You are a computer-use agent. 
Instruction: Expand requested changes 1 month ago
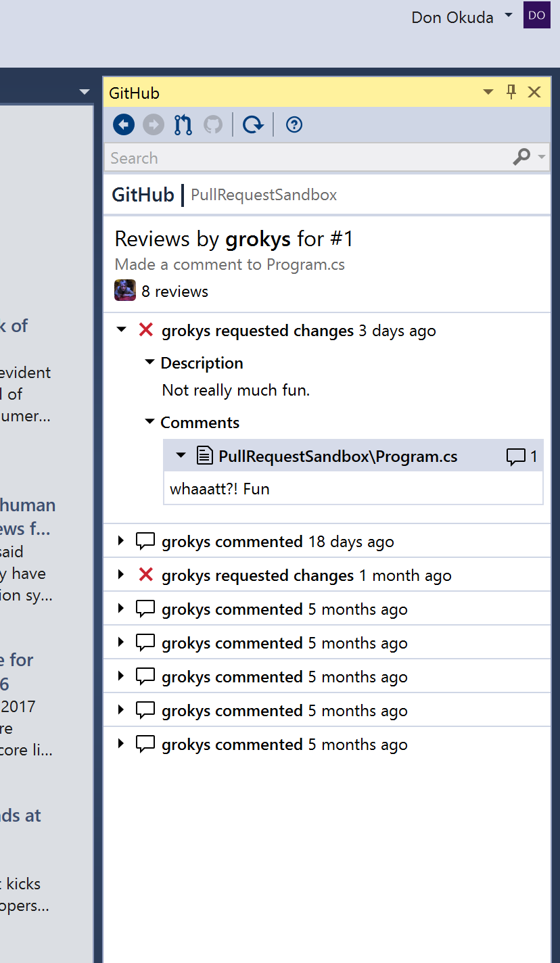[122, 574]
